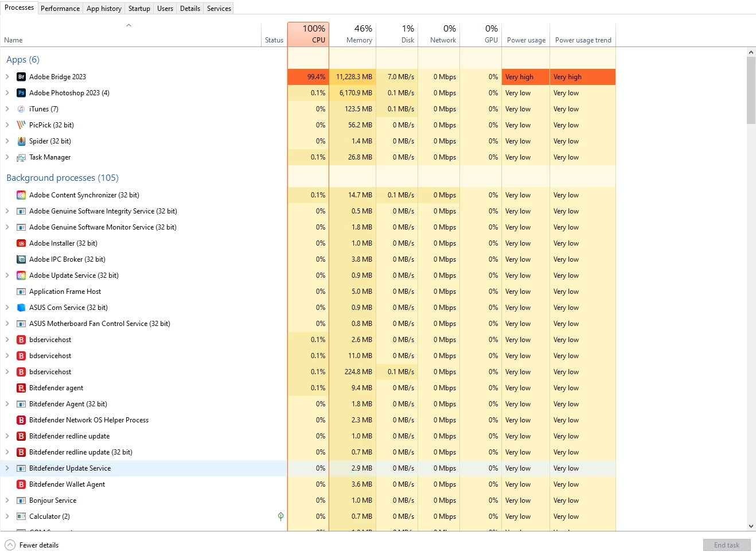Sort by Power usage trend column
This screenshot has width=756, height=559.
coord(583,34)
